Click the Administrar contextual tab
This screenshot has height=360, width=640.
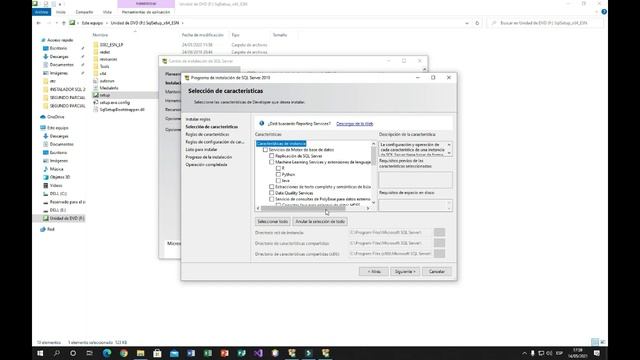coord(146,4)
